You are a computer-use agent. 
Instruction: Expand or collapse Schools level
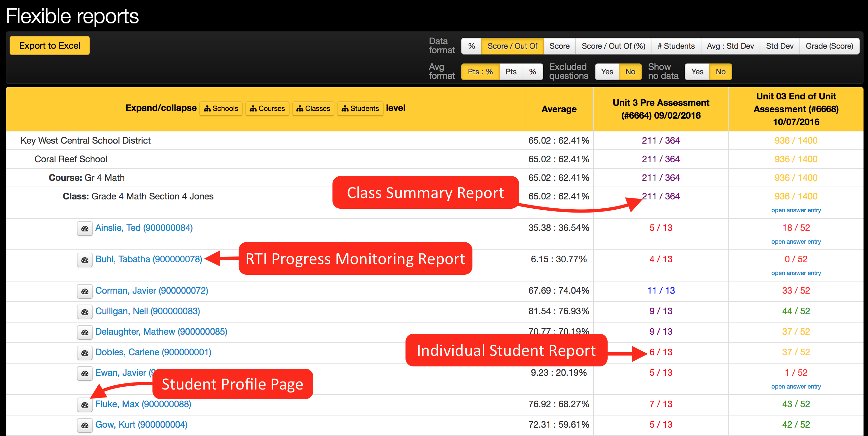[221, 109]
